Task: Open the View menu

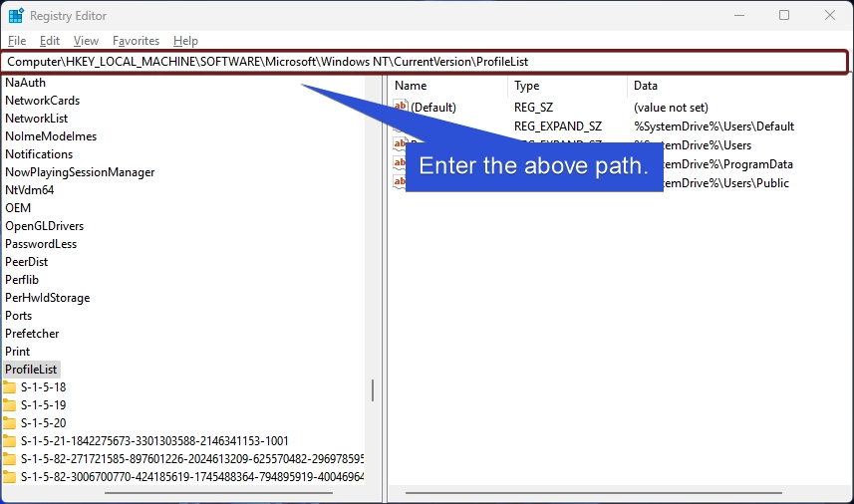Action: (x=86, y=41)
